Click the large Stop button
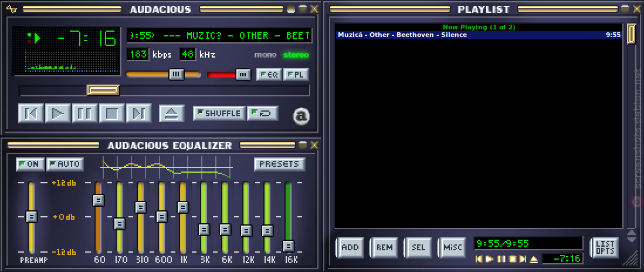 [111, 113]
